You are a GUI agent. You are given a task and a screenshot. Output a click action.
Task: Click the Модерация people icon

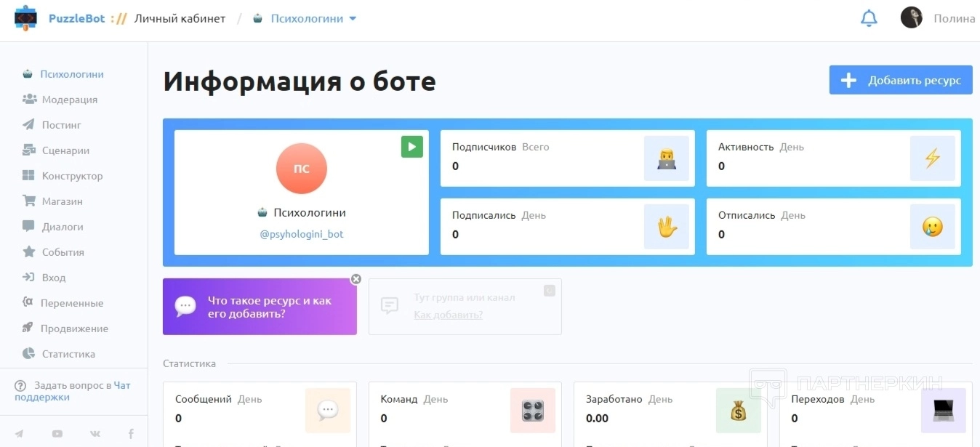click(x=29, y=99)
